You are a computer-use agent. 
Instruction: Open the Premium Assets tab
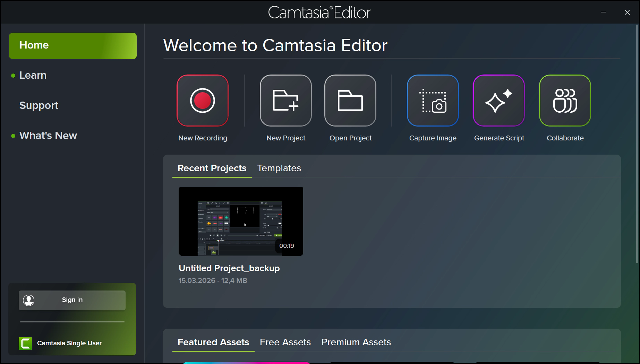[x=356, y=342]
